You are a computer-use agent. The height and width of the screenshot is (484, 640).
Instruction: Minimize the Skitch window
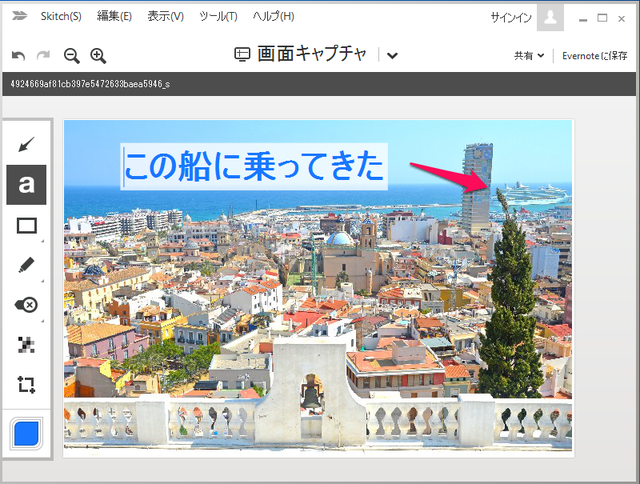583,18
